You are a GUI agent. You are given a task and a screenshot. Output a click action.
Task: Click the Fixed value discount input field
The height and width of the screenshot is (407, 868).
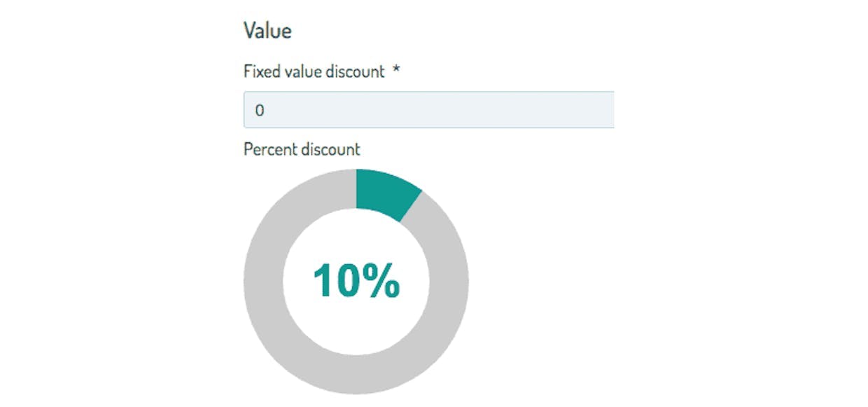(x=428, y=110)
